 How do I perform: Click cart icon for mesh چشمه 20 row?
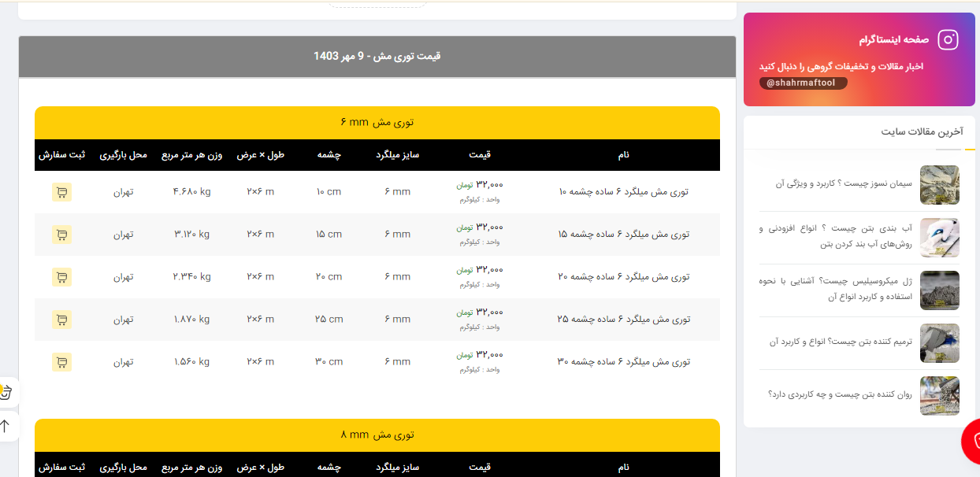click(x=61, y=277)
